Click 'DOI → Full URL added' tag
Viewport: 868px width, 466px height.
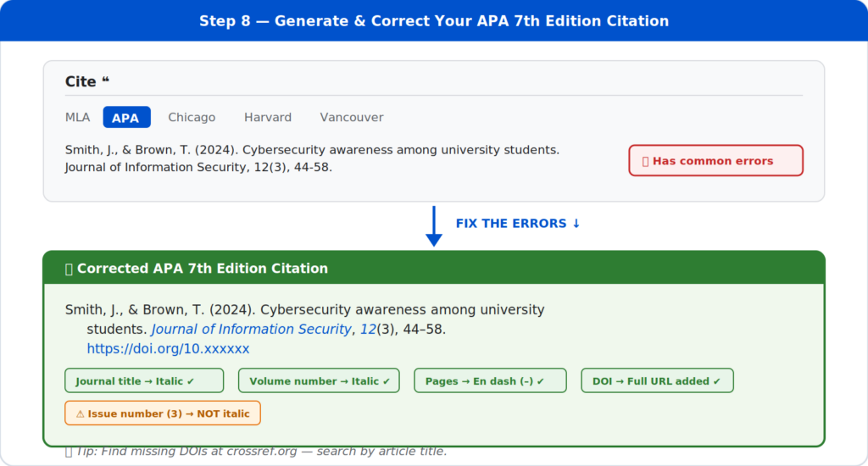point(656,381)
